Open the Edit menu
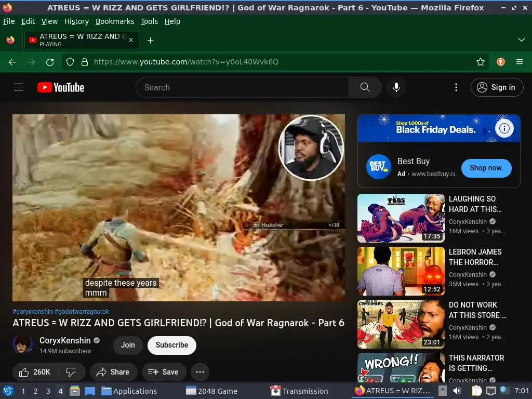The width and height of the screenshot is (532, 399). (28, 21)
